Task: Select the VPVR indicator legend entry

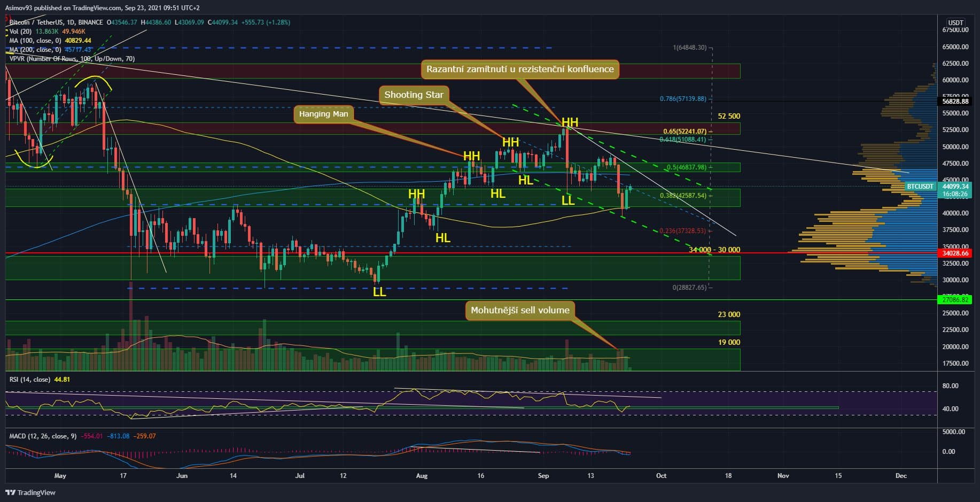Action: (x=72, y=59)
